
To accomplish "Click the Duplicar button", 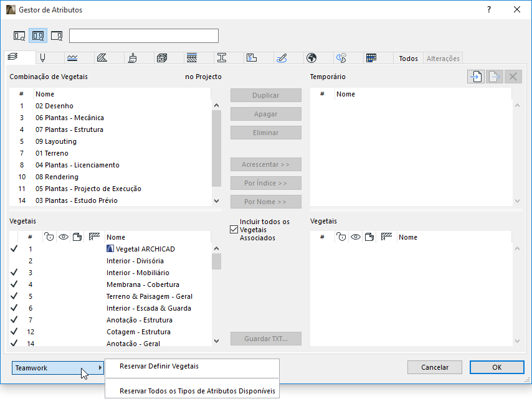I will tap(265, 95).
